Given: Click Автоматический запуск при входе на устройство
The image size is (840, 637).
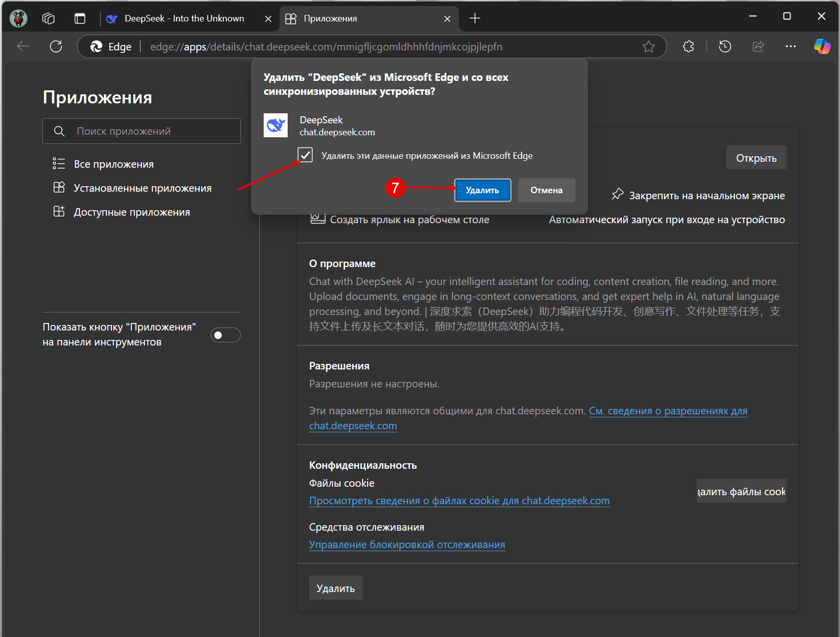Looking at the screenshot, I should tap(667, 220).
